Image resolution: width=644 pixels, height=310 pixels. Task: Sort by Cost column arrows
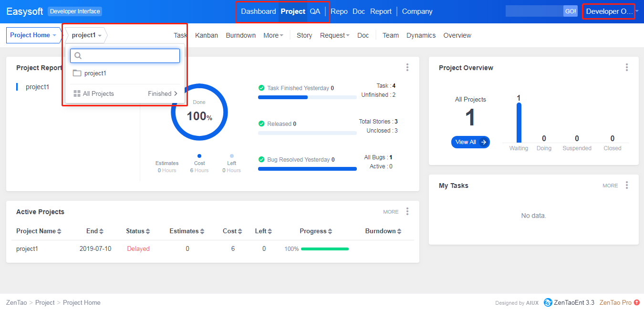[240, 231]
